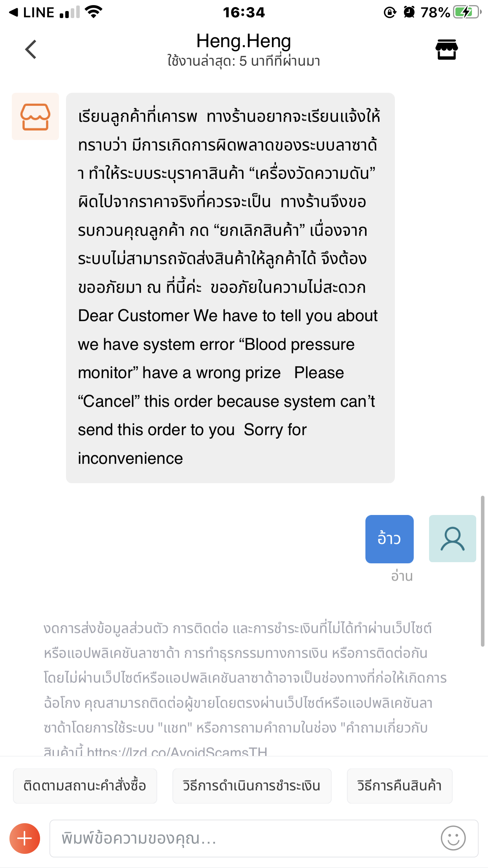Viewport: 488px width, 868px height.
Task: Tap the Heng.Heng chat title
Action: (244, 41)
